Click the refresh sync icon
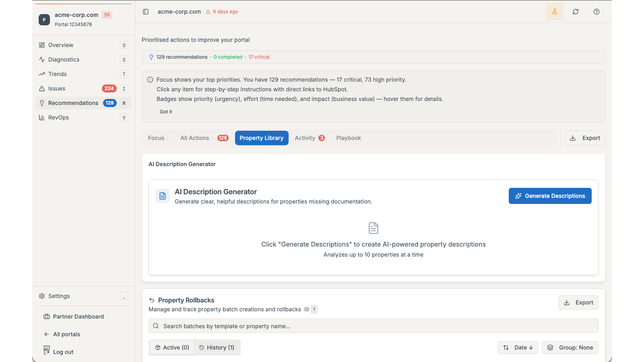Screen dimensions: 644x362 click(x=576, y=12)
